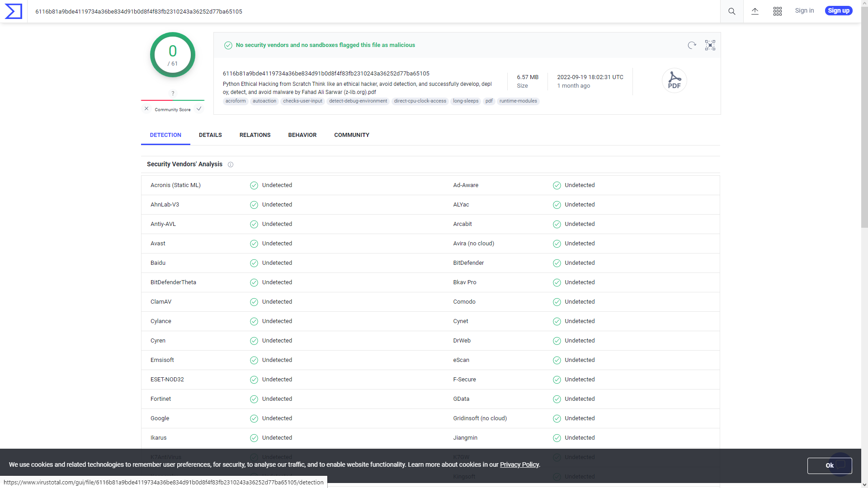Click the Arcabit vendor name
The width and height of the screenshot is (868, 488).
pos(462,224)
